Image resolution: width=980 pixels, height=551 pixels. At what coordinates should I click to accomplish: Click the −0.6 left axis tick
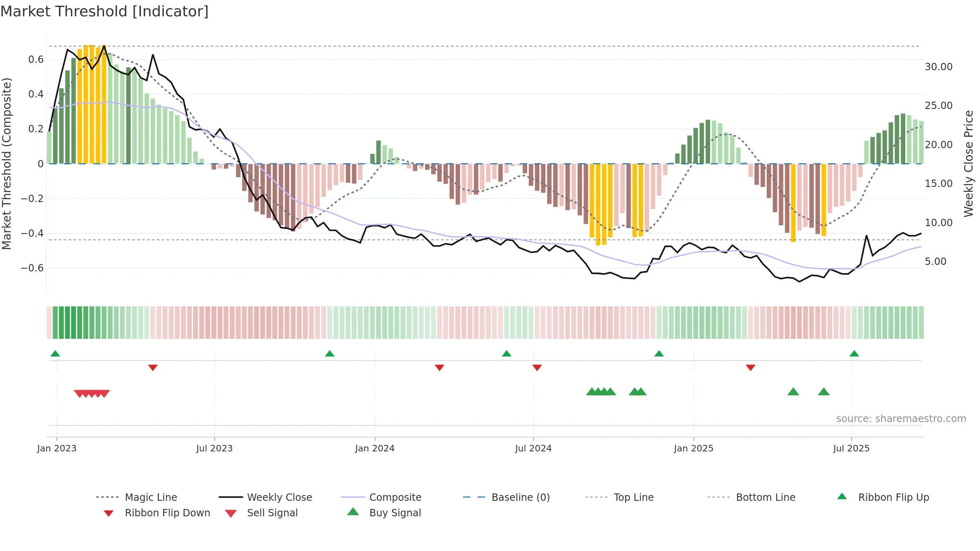[x=32, y=268]
